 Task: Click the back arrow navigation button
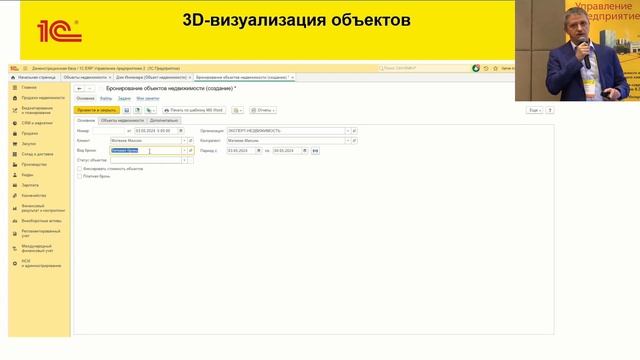click(x=80, y=89)
